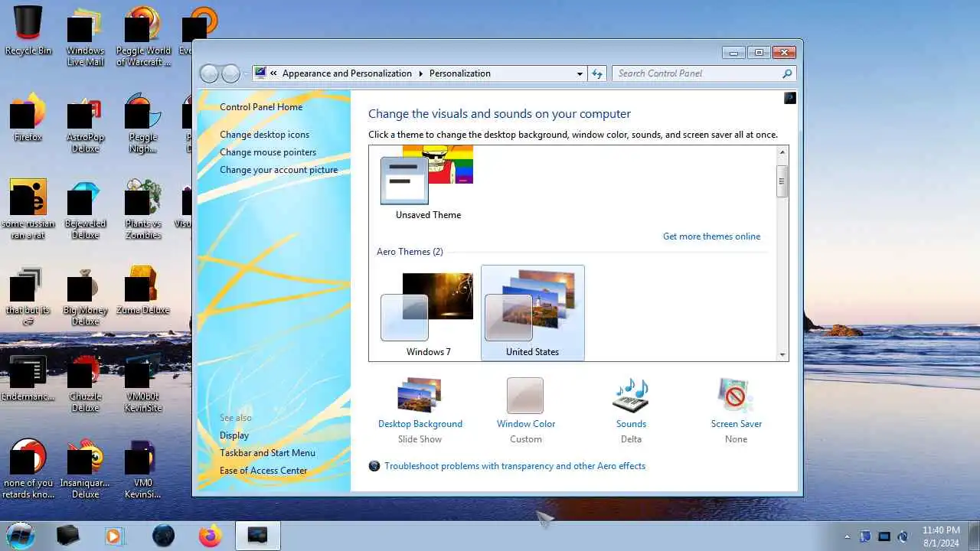Click the theme list scroll-up arrow
The height and width of the screenshot is (551, 980).
[x=782, y=152]
